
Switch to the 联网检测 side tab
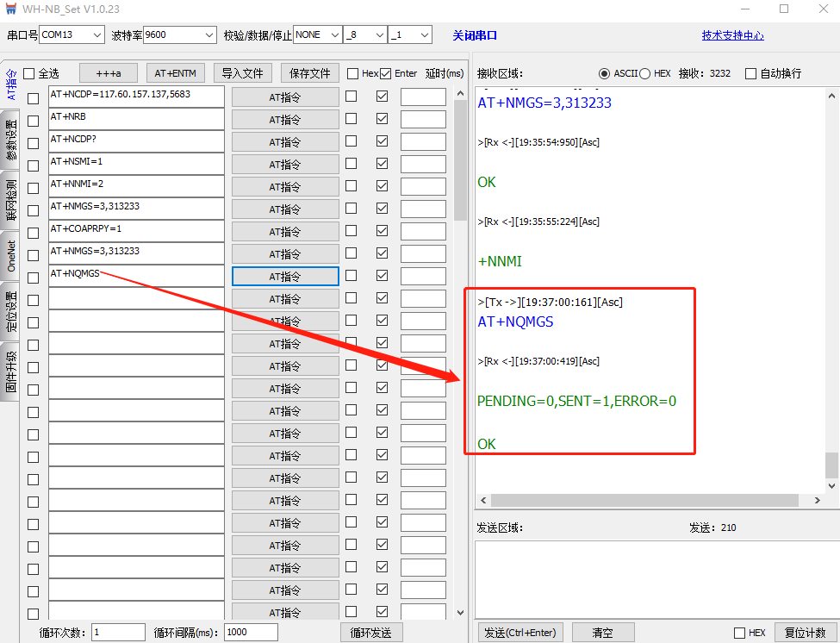tap(11, 201)
